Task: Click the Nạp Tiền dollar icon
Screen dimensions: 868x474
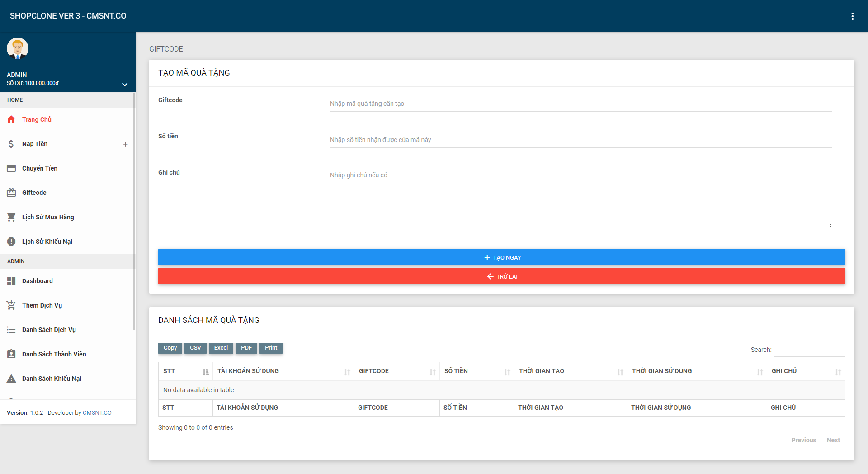Action: coord(11,144)
